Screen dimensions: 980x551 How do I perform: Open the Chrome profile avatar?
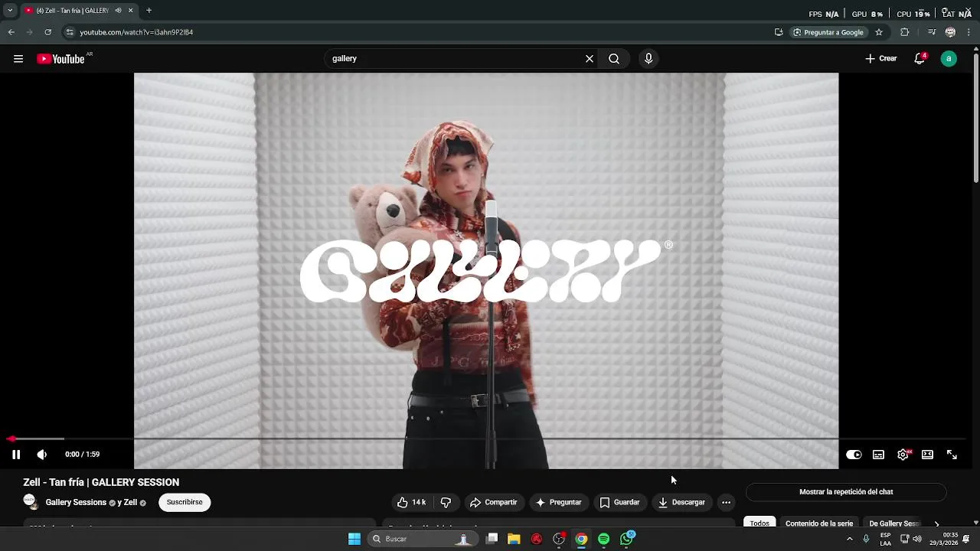point(950,32)
